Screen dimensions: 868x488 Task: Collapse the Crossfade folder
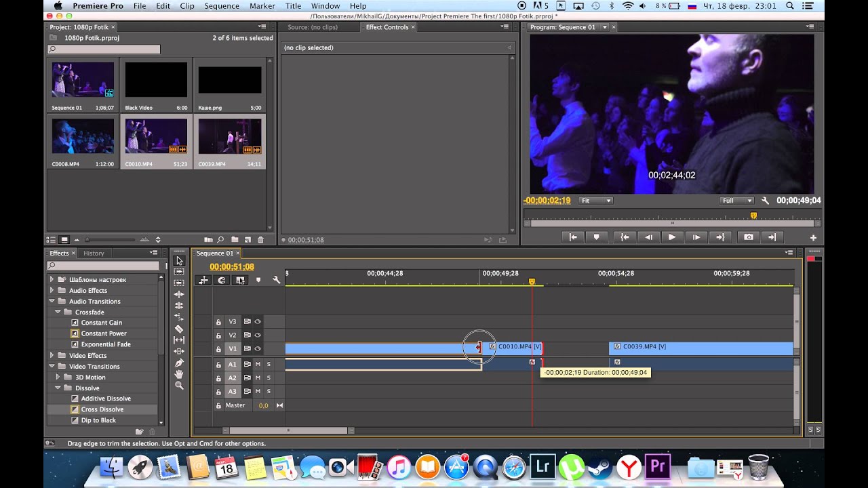click(58, 312)
